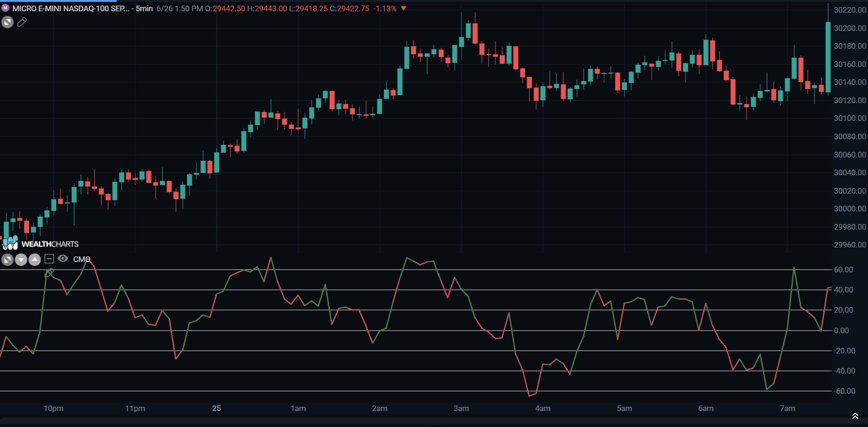
Task: Collapse the CMO indicator pane
Action: pos(49,259)
